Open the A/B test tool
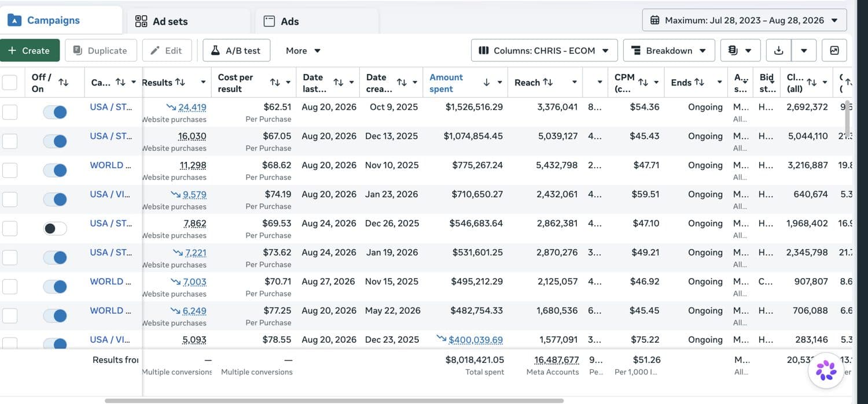This screenshot has height=404, width=868. pyautogui.click(x=236, y=50)
